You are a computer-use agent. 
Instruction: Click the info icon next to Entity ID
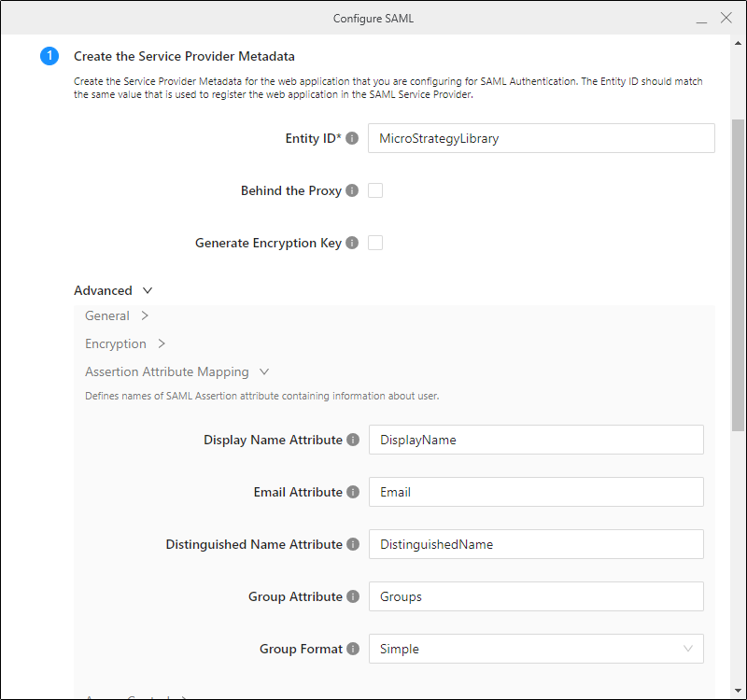click(x=352, y=138)
